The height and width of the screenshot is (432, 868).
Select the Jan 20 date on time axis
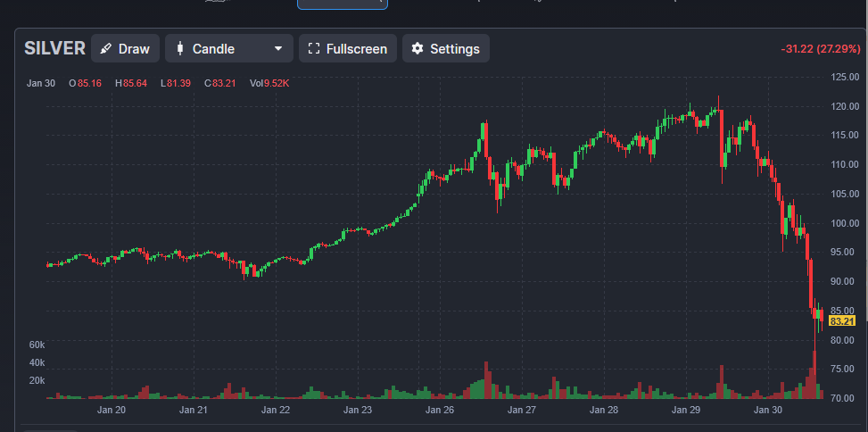pos(112,411)
